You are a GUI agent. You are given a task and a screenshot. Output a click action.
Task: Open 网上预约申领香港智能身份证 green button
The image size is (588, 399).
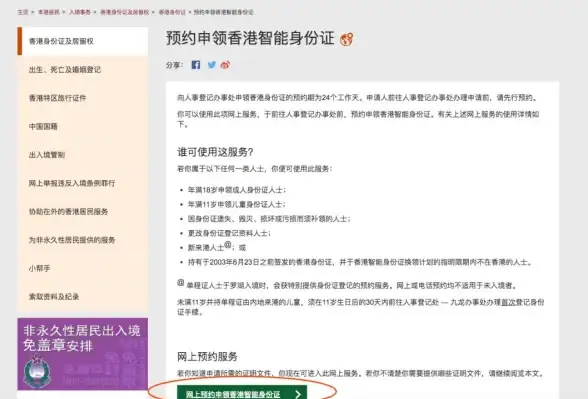242,393
